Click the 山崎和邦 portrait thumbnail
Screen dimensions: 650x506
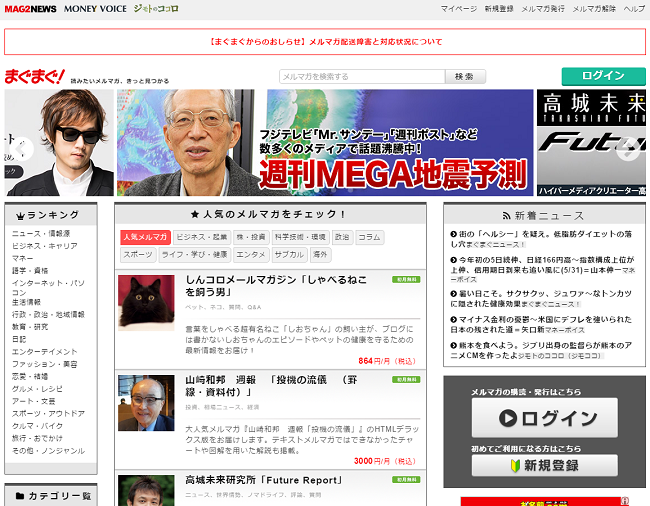(146, 403)
